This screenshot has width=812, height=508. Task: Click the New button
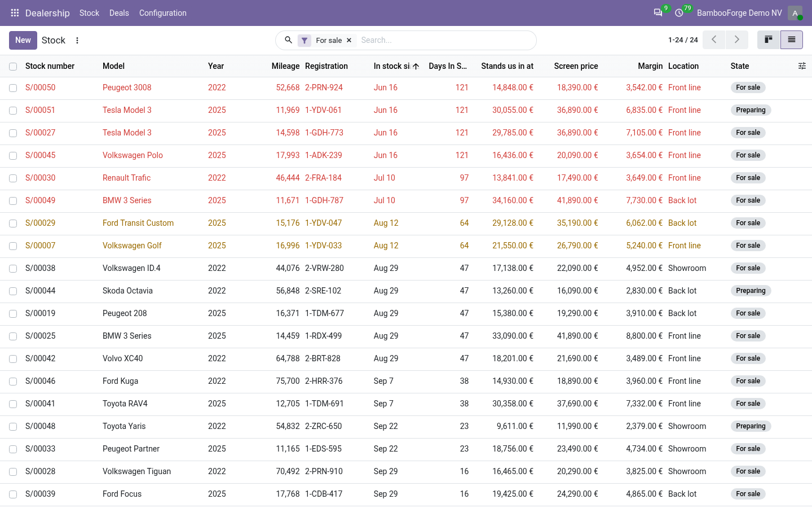click(23, 40)
